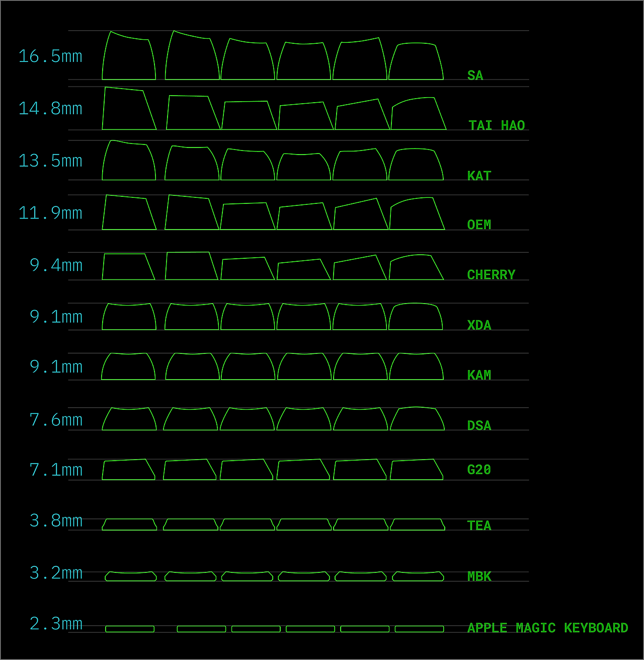Click the DSA profile label

pos(479,425)
